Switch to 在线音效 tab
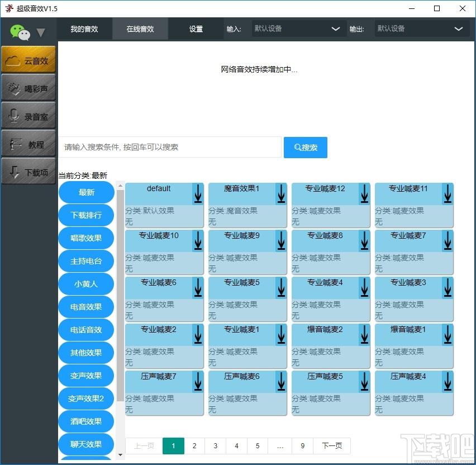This screenshot has height=465, width=476. 140,29
